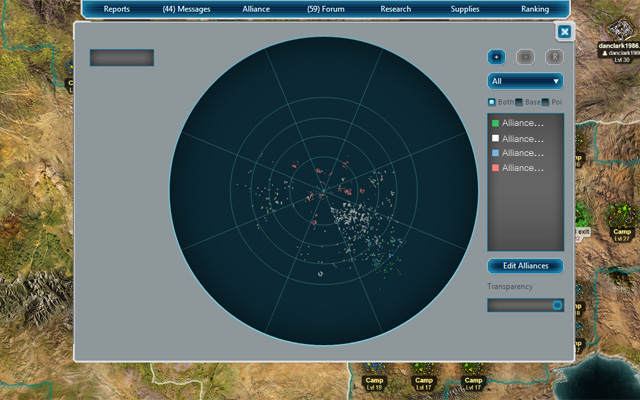Open the Ranking page

[535, 9]
